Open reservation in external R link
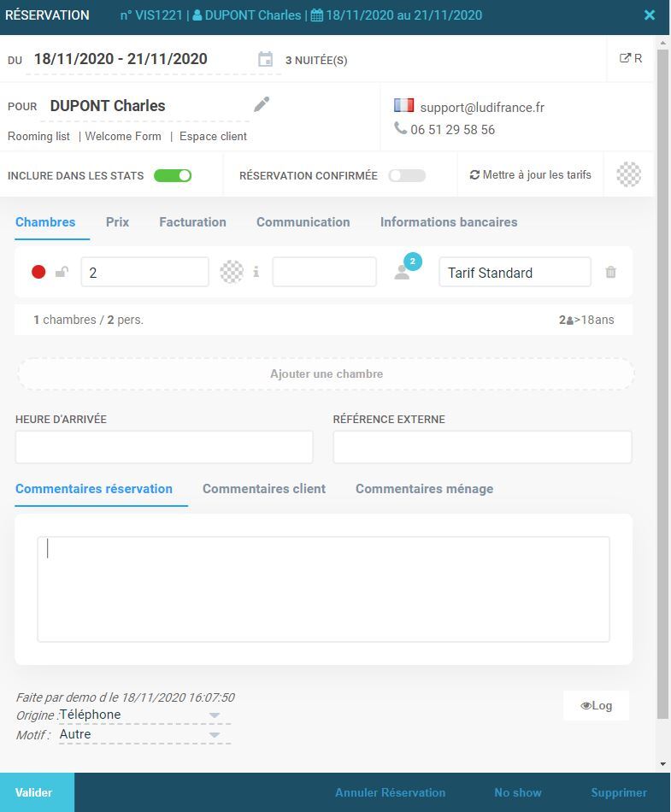 tap(631, 58)
